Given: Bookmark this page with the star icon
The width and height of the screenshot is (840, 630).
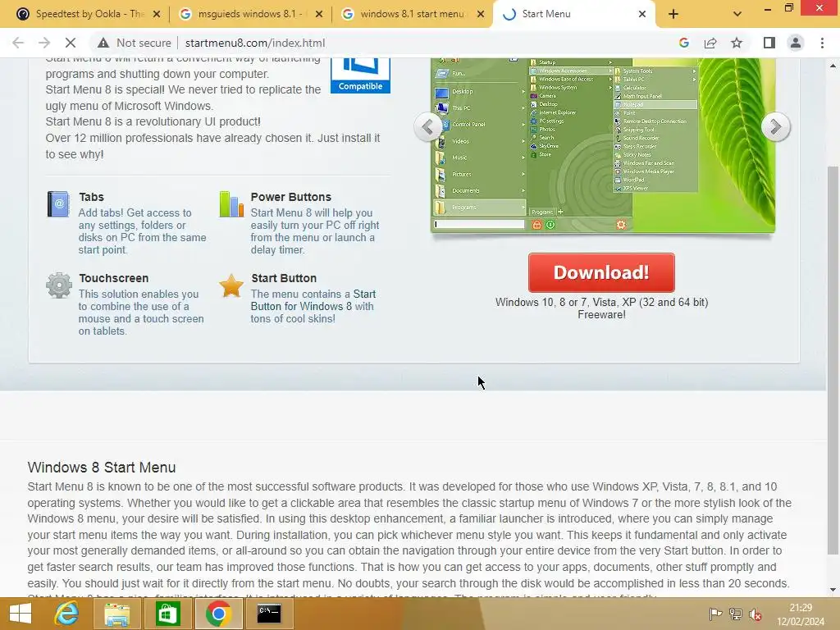Looking at the screenshot, I should [737, 43].
